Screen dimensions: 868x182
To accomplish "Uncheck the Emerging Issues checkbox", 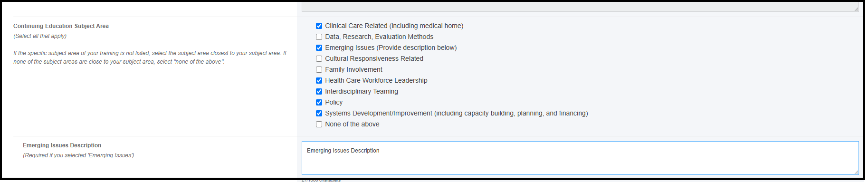I will pyautogui.click(x=319, y=48).
